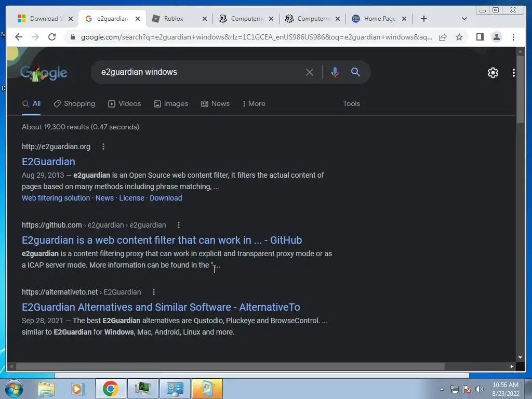Screen dimensions: 532x399
Task: Submit search with the magnifier icon
Action: coord(355,72)
